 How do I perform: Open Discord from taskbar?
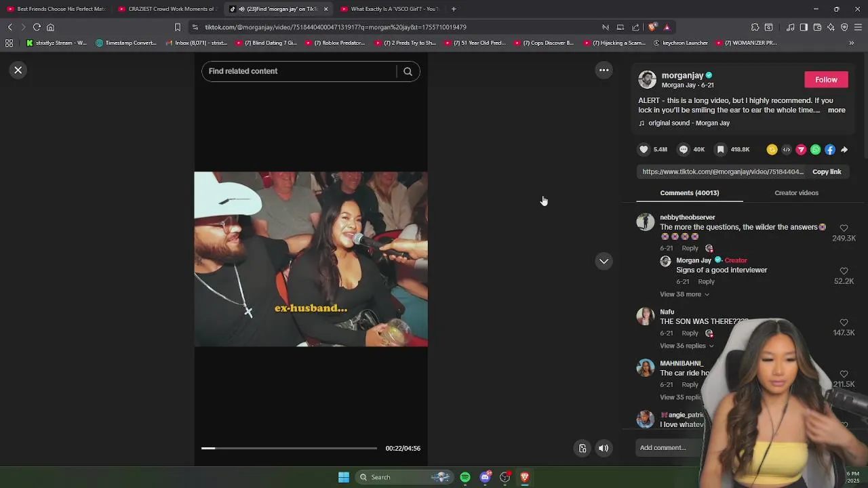485,477
